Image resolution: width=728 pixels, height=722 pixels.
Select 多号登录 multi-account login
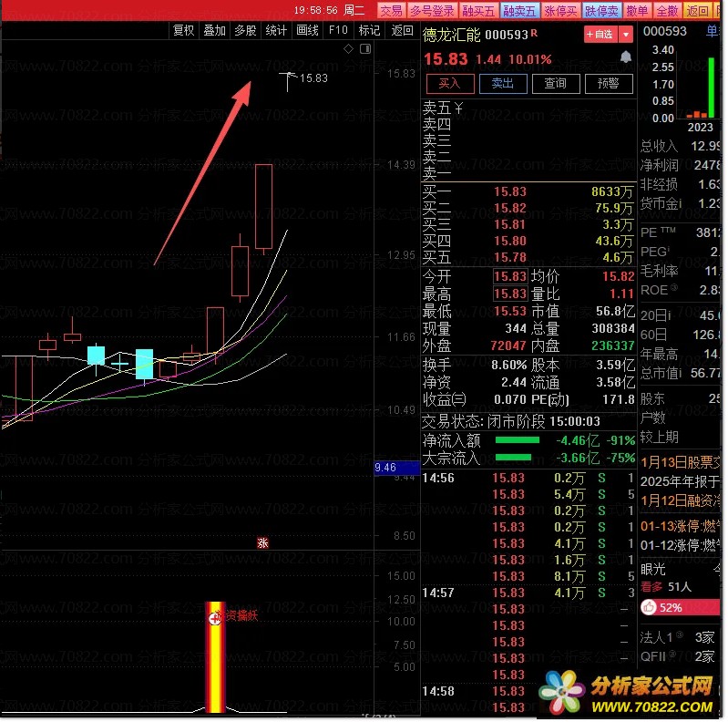click(x=432, y=11)
